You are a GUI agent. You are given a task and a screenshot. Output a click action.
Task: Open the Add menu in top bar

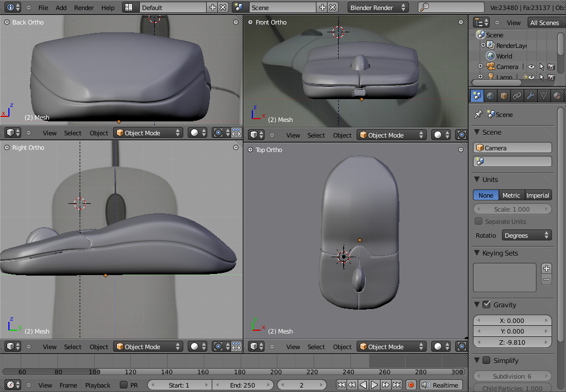click(x=61, y=7)
